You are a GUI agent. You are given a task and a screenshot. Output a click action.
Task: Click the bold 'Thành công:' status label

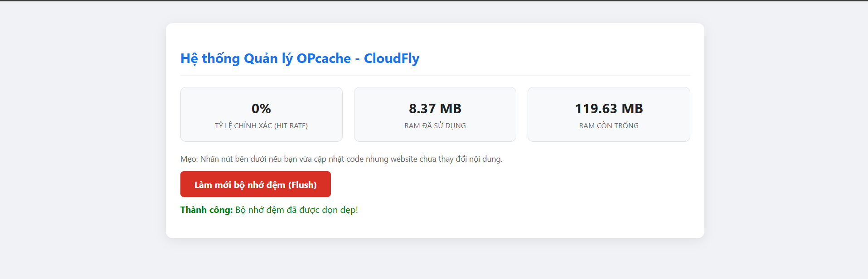(206, 210)
